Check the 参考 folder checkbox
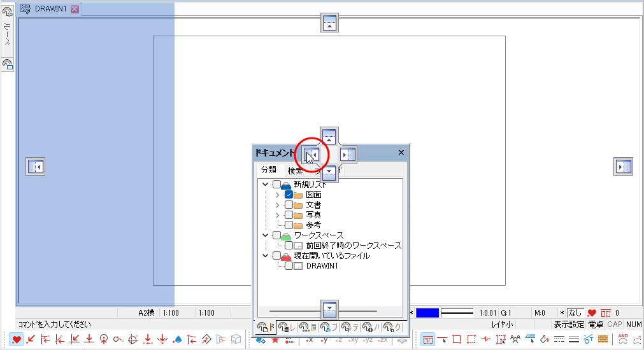Image resolution: width=644 pixels, height=350 pixels. (289, 225)
